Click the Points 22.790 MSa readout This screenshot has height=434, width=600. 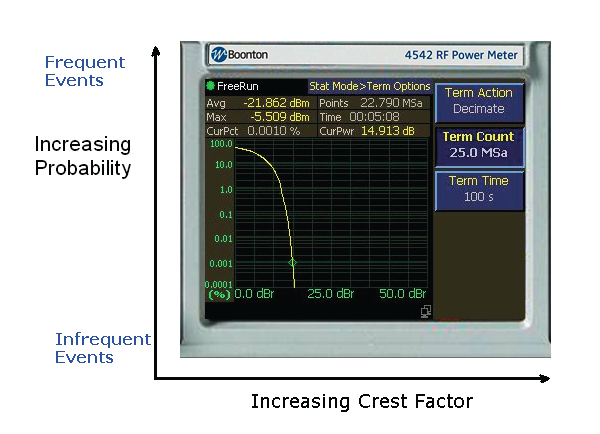point(373,103)
